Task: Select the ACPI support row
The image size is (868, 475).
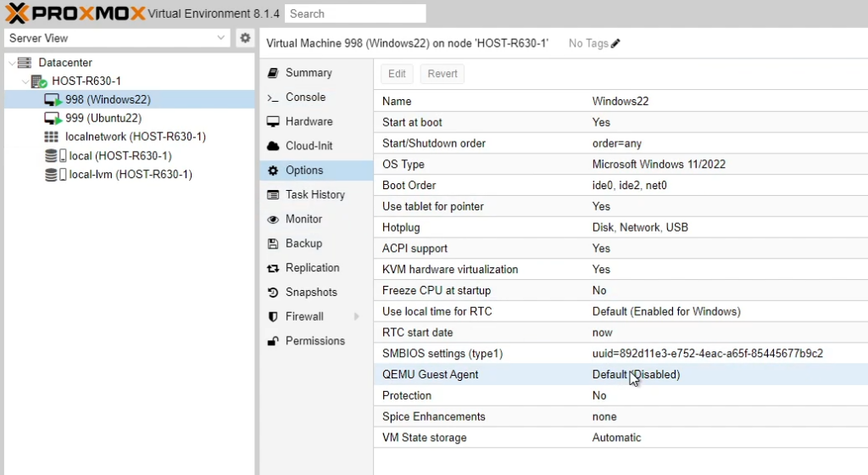Action: click(621, 249)
